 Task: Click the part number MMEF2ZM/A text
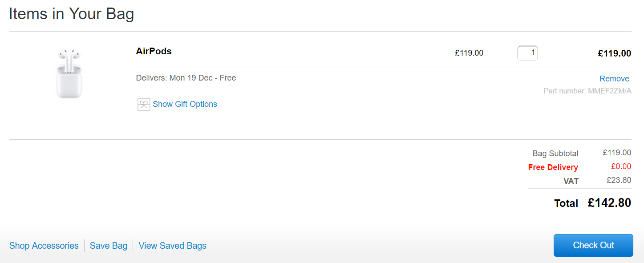[587, 91]
